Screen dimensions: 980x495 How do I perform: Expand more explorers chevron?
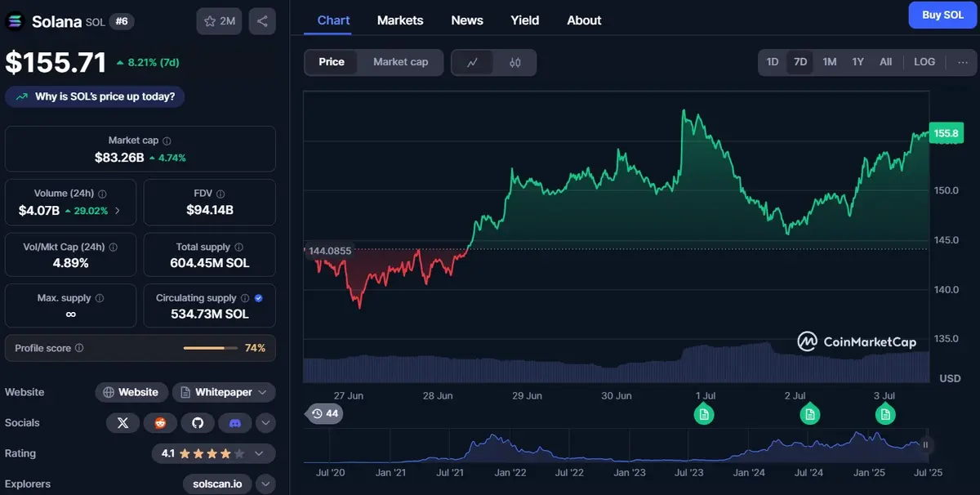[265, 484]
